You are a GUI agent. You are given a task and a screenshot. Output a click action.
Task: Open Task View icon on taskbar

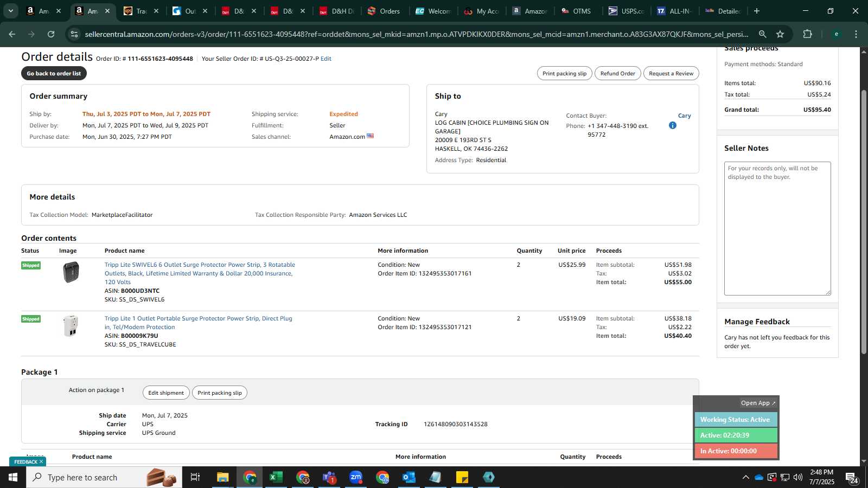pyautogui.click(x=195, y=477)
